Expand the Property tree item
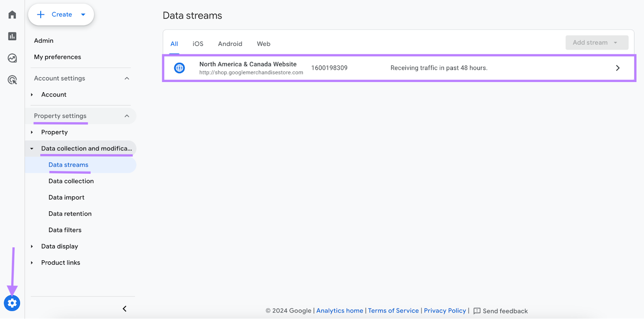This screenshot has height=319, width=644. pos(32,132)
